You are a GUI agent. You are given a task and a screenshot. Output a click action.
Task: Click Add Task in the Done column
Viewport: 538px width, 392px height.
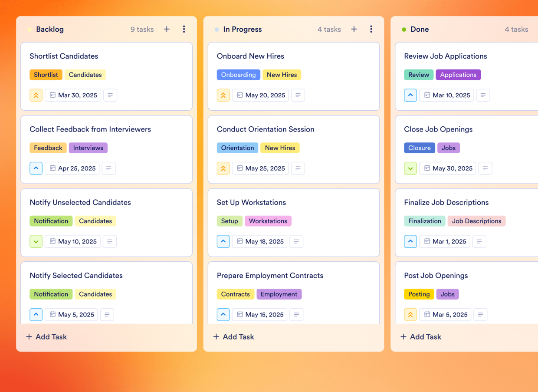click(421, 336)
